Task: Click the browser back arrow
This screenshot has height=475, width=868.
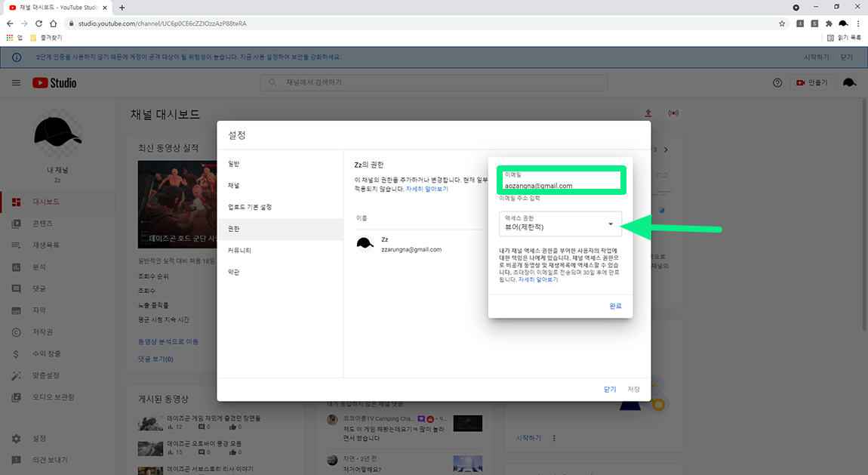Action: (10, 23)
